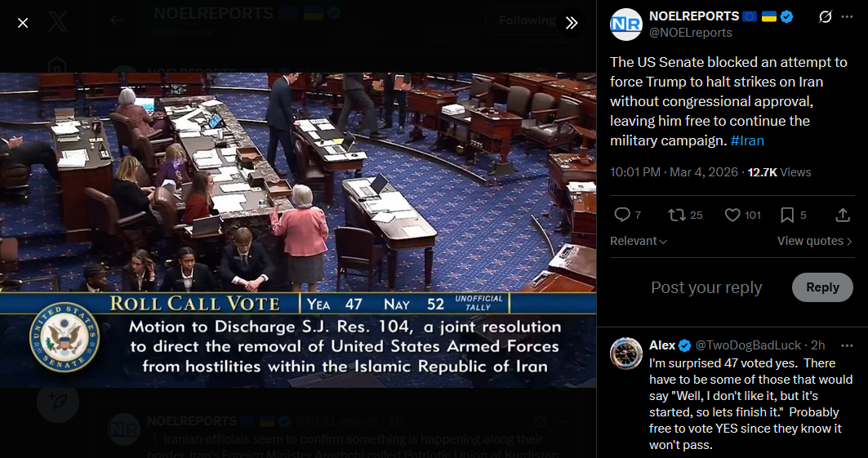Click the dimmed X logo behind the viewer
Image resolution: width=868 pixels, height=458 pixels.
[x=58, y=21]
